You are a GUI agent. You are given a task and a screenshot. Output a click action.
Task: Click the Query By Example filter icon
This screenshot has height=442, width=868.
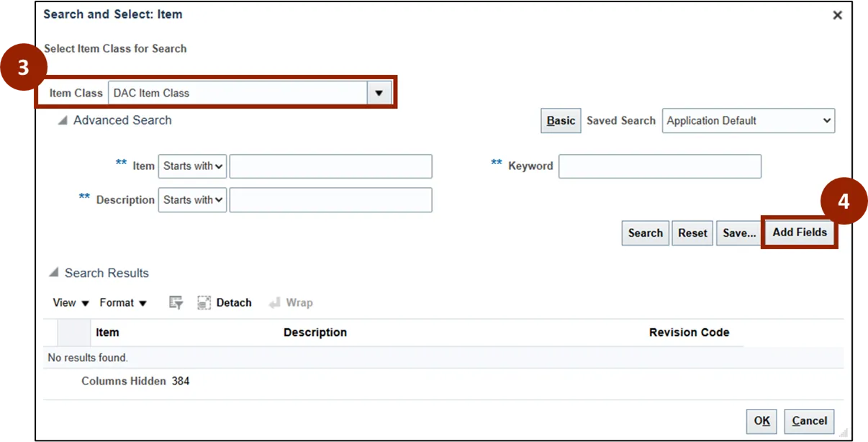(176, 303)
